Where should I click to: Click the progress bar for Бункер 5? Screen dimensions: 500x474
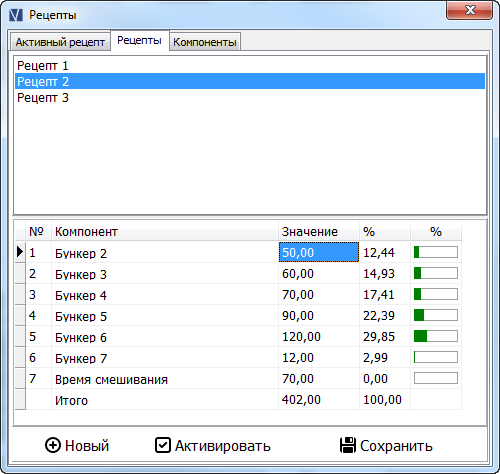coord(436,315)
